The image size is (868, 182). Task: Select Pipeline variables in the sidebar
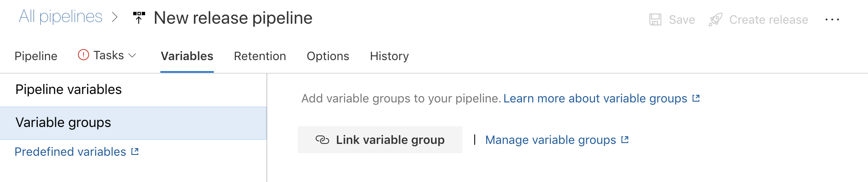click(133, 90)
